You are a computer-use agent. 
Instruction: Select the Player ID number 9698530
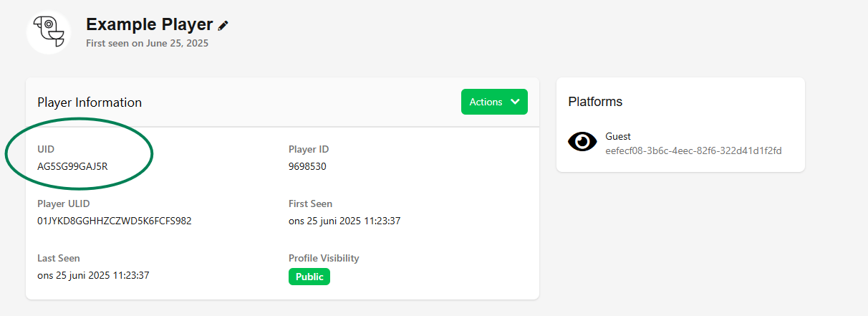point(308,166)
